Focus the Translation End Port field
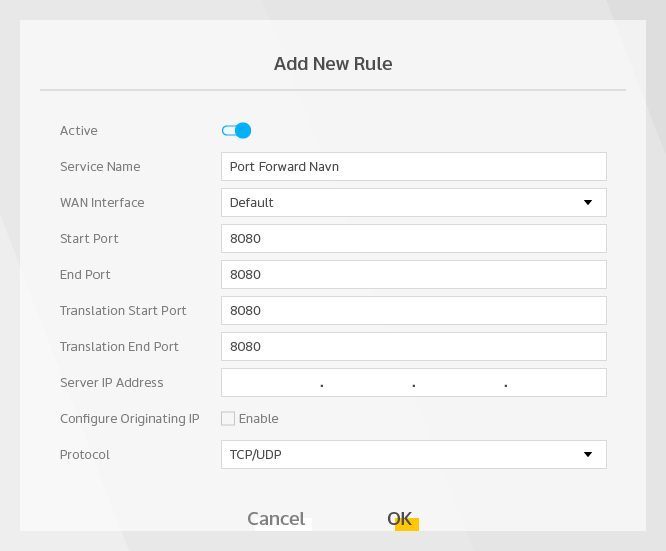 413,347
